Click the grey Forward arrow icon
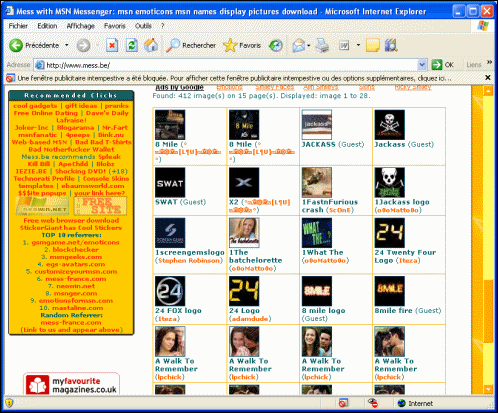The width and height of the screenshot is (498, 413). pos(83,45)
